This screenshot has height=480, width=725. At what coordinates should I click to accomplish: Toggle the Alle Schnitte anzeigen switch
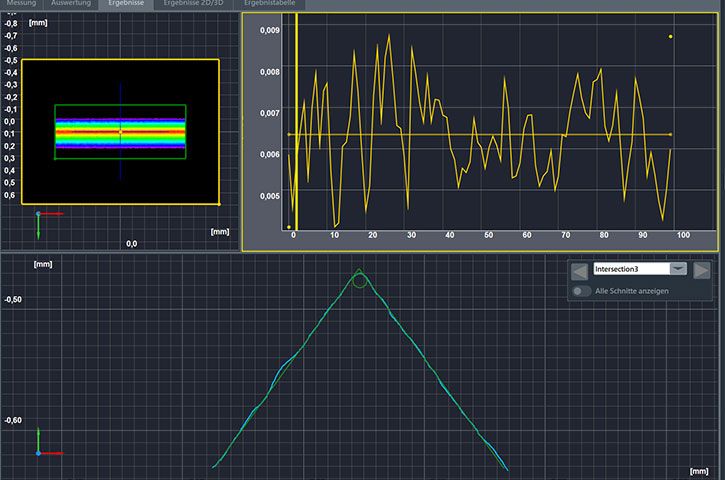pos(579,291)
